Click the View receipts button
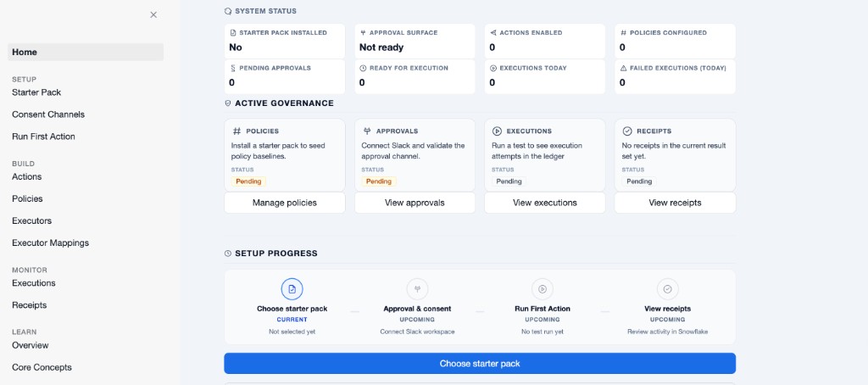 coord(675,203)
